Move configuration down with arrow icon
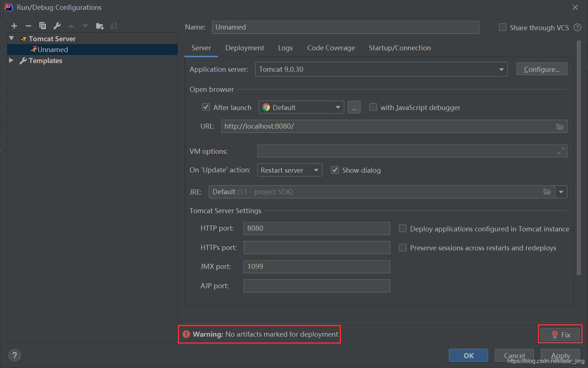The height and width of the screenshot is (368, 588). tap(85, 26)
